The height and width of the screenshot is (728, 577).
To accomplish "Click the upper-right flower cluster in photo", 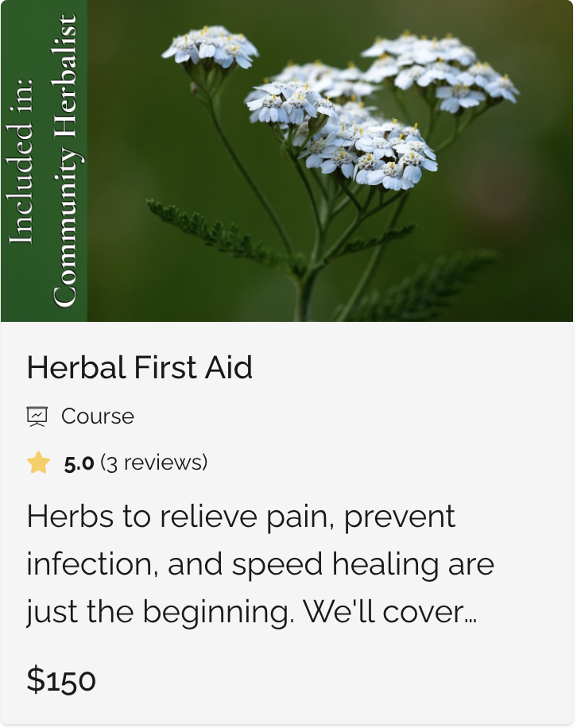I will (x=441, y=70).
